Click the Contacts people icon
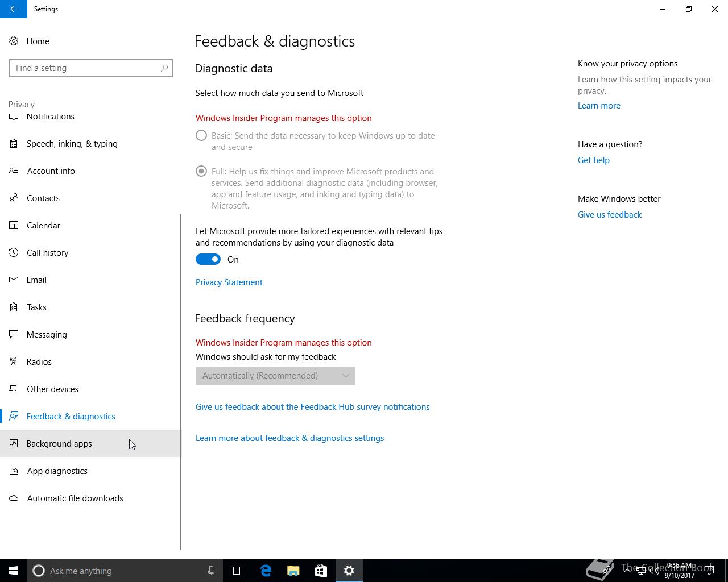728x582 pixels. [x=14, y=198]
